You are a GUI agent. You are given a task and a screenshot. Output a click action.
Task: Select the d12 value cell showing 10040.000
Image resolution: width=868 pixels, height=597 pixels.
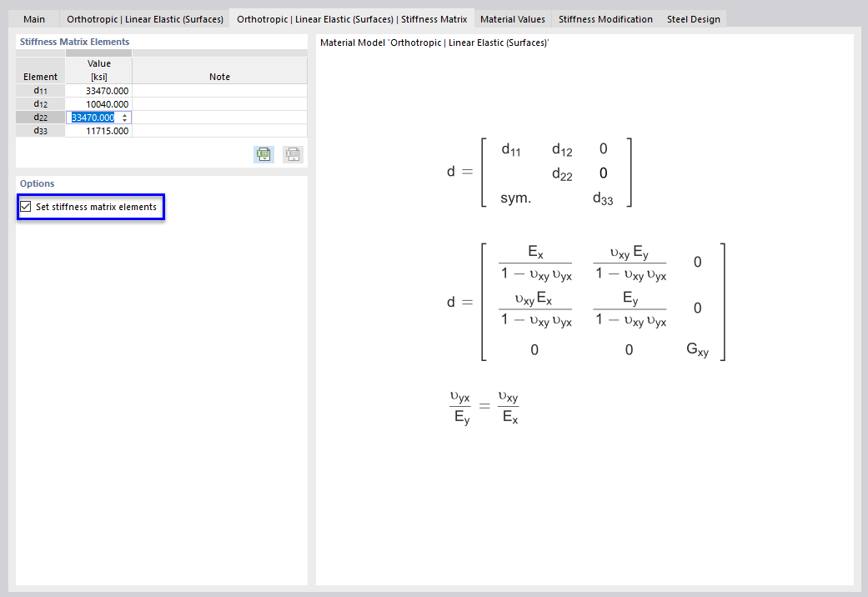pyautogui.click(x=99, y=103)
